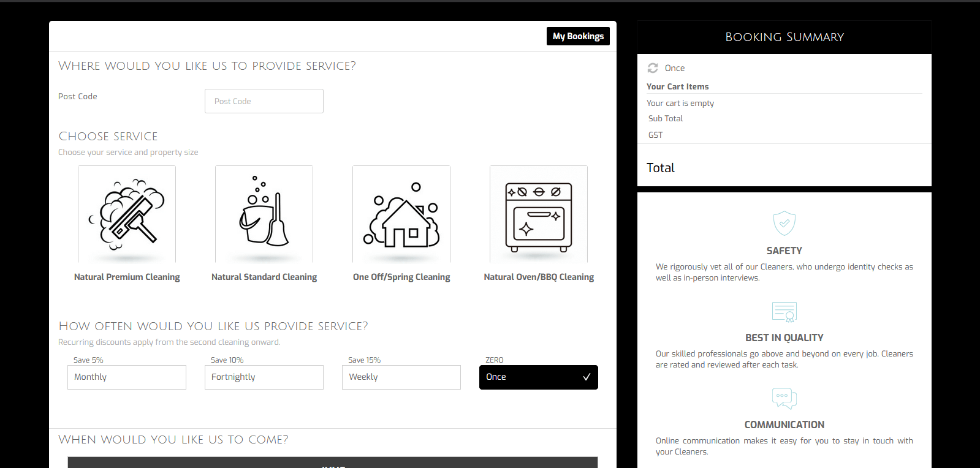Click the checkmark in Once option
980x468 pixels.
(587, 377)
